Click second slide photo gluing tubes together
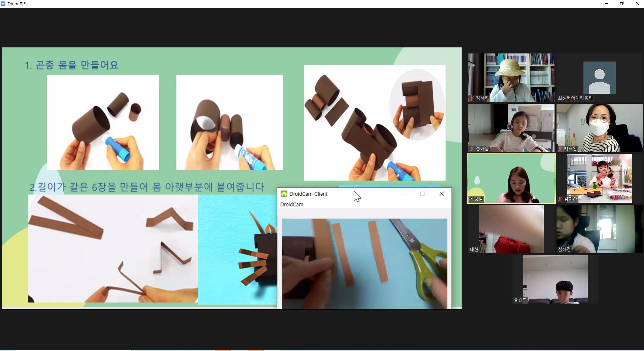Screen dimensions: 644x351 pyautogui.click(x=229, y=122)
